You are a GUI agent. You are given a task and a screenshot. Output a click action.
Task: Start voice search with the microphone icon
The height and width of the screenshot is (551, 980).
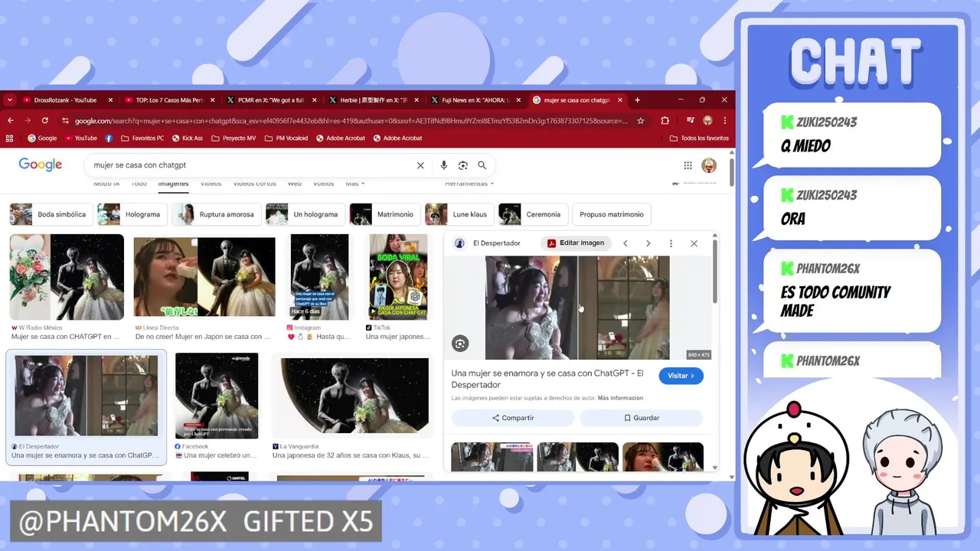443,165
